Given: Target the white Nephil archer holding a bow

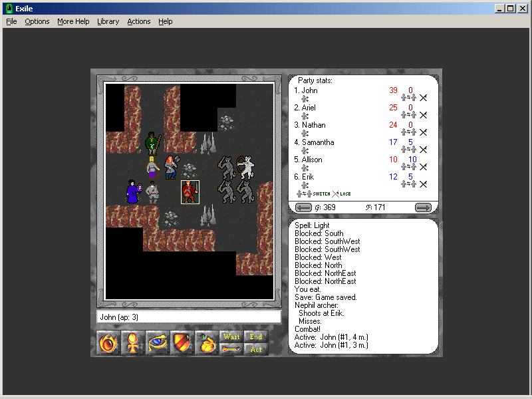Looking at the screenshot, I should click(x=245, y=168).
